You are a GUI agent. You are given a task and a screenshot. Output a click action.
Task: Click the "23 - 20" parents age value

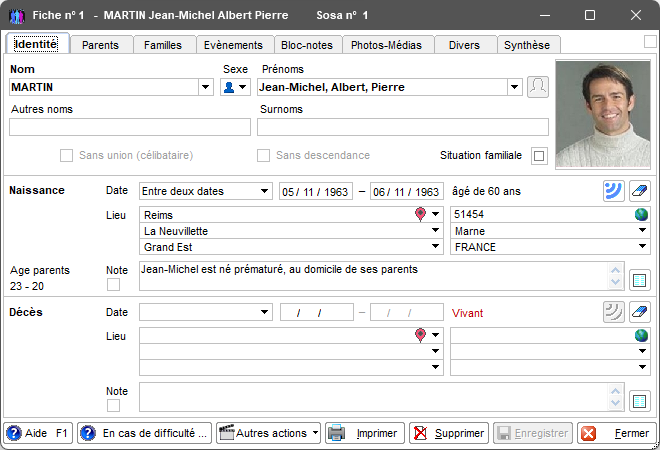pos(27,286)
